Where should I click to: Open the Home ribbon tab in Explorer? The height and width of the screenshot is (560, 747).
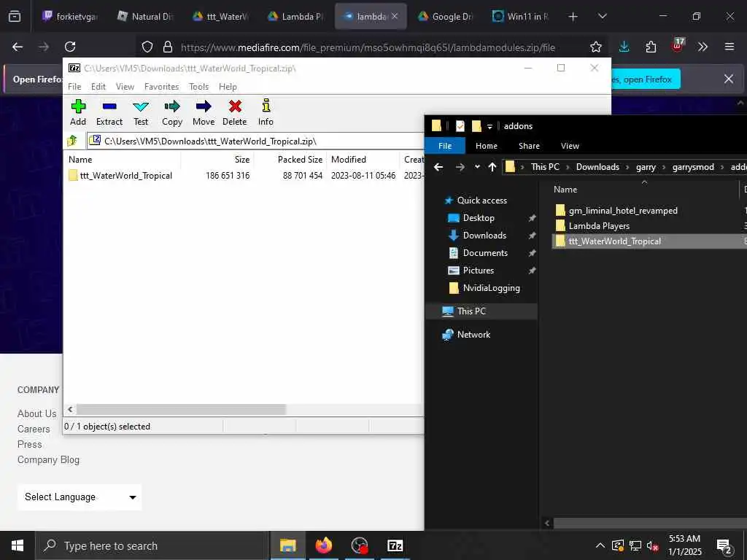tap(486, 146)
